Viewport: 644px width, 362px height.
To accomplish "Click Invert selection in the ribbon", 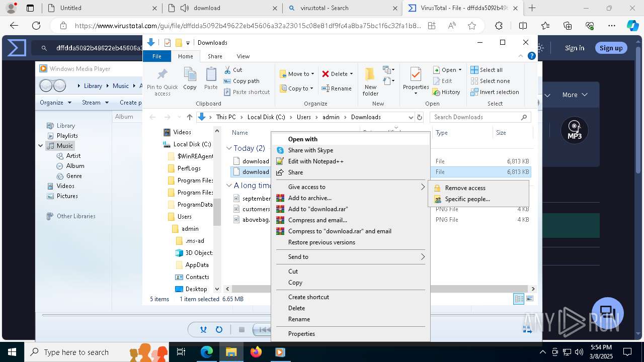I will coord(495,92).
